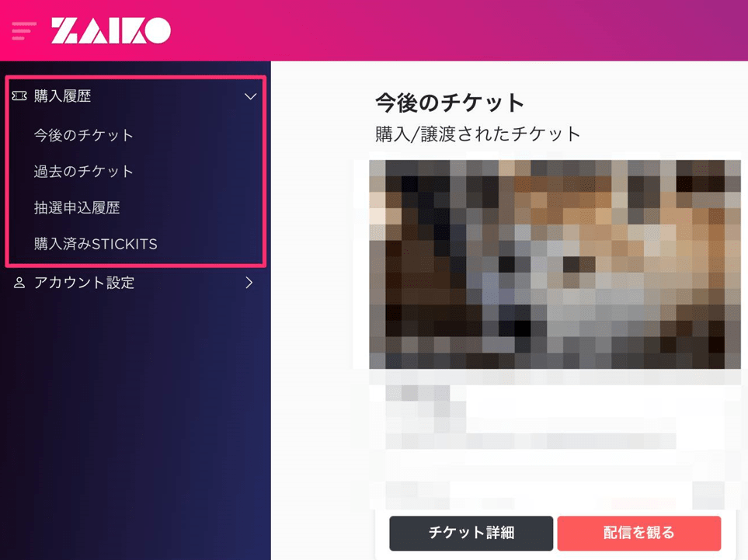Expand アカウント設定 with the right arrow
The width and height of the screenshot is (748, 560).
(249, 283)
